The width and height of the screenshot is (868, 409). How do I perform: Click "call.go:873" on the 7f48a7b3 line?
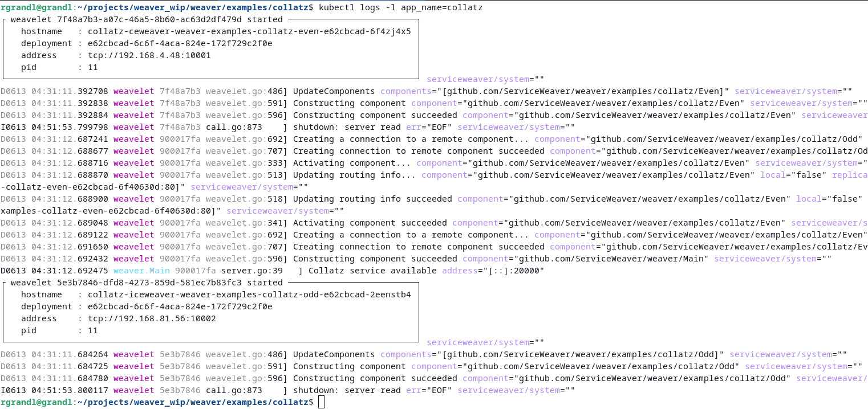coord(234,127)
